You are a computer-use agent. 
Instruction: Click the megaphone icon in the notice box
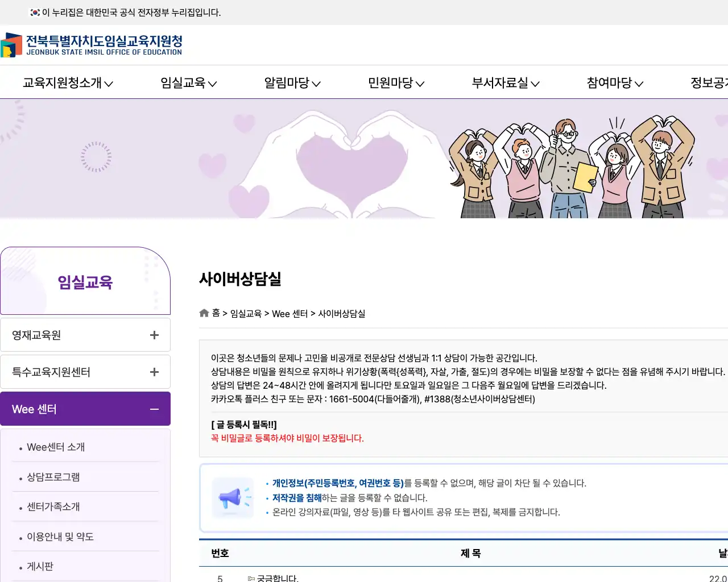pos(233,498)
